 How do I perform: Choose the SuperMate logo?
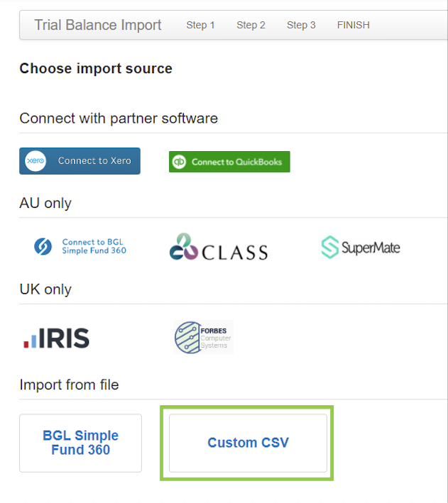tap(361, 248)
